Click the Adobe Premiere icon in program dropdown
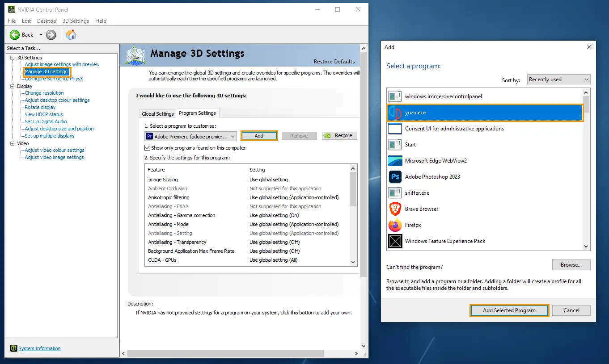This screenshot has width=609, height=364. coord(149,136)
